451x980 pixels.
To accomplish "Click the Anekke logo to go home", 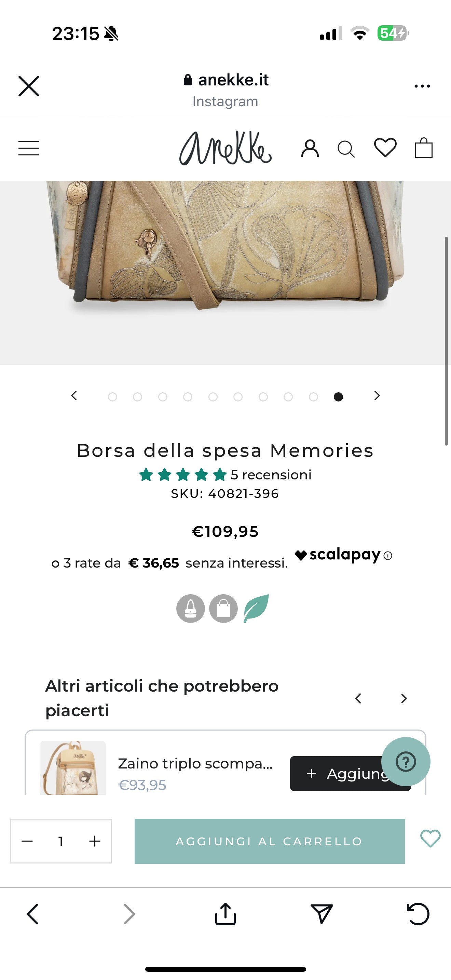I will [x=225, y=148].
